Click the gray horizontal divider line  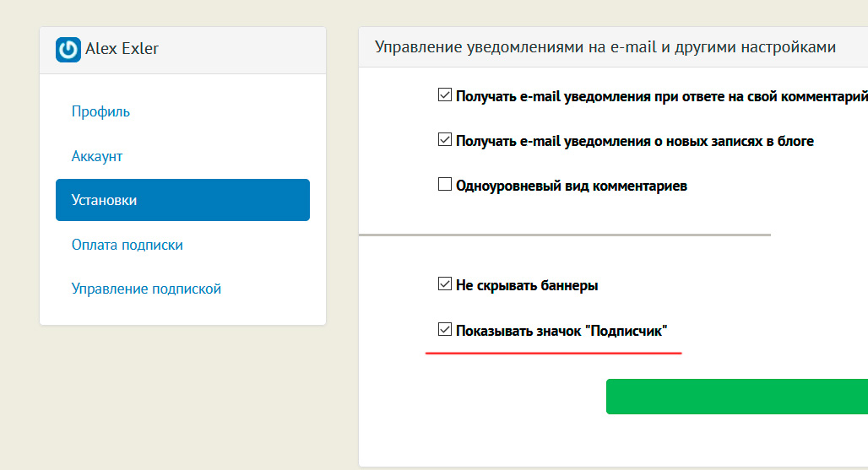pyautogui.click(x=564, y=235)
